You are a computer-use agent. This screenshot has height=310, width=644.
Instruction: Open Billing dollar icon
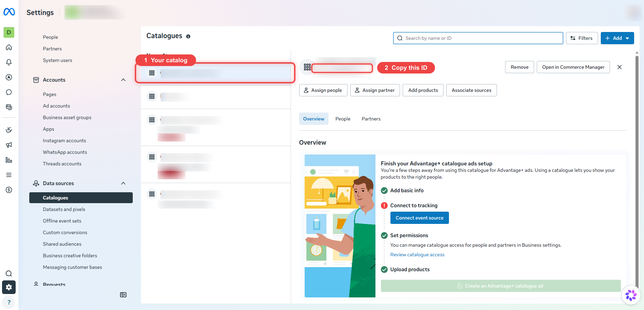tap(9, 190)
